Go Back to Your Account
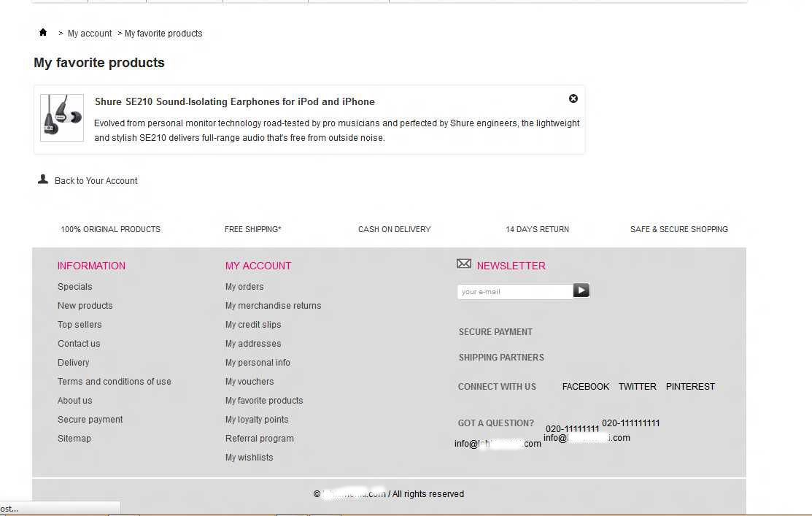The image size is (812, 516). (96, 181)
